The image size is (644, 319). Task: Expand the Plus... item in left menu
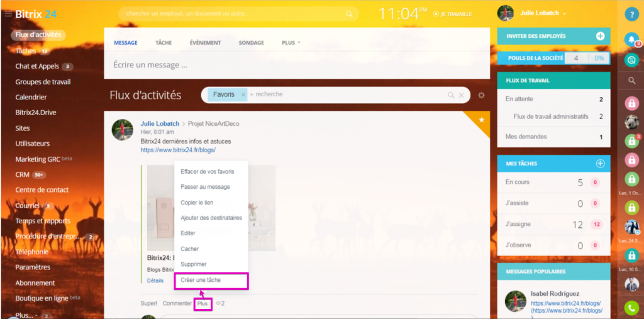(27, 315)
